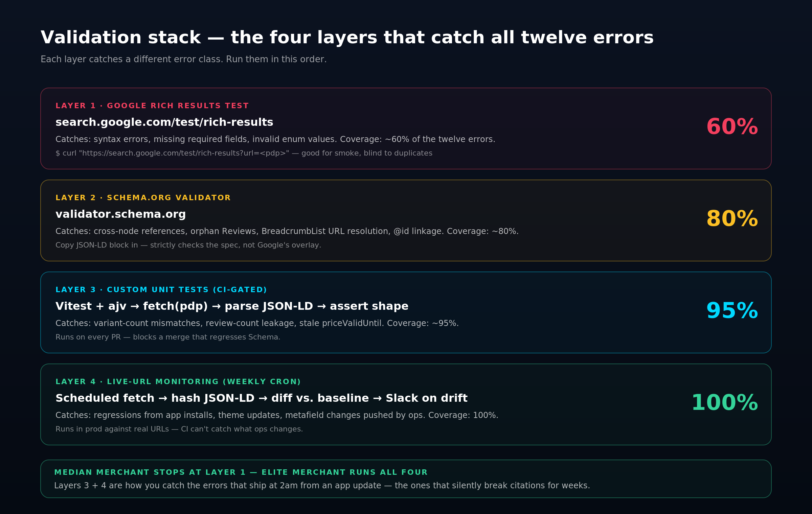Click 'Catches: regressions from app installs' description
812x514 pixels.
pyautogui.click(x=277, y=415)
